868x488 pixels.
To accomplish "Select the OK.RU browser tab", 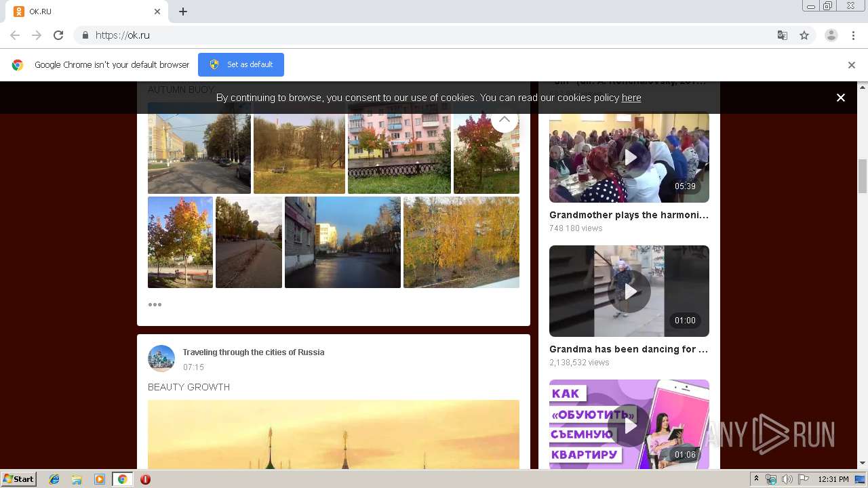I will point(88,12).
